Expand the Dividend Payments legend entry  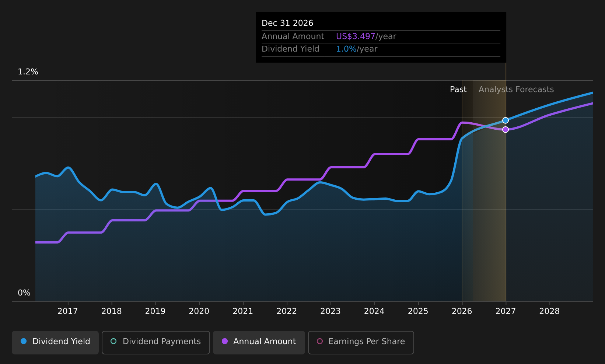point(155,342)
